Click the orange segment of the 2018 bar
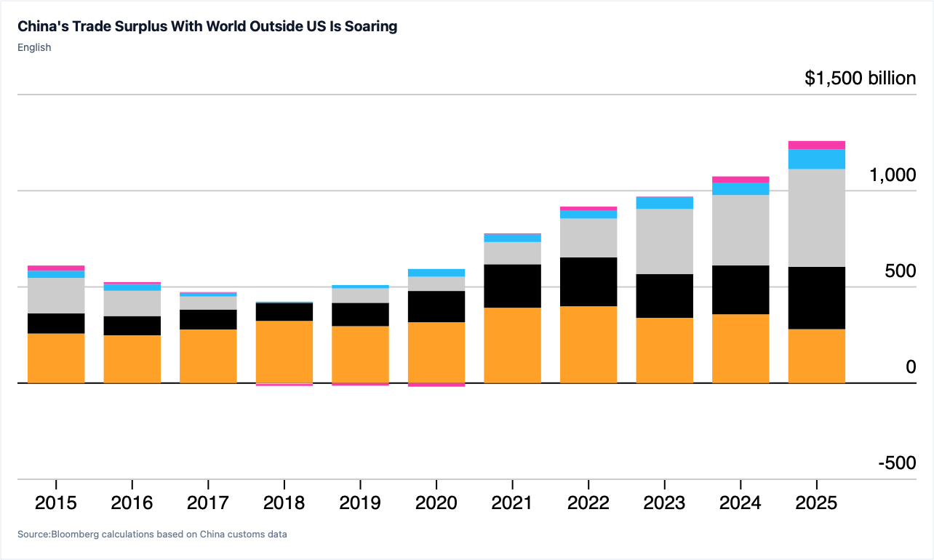 [284, 351]
